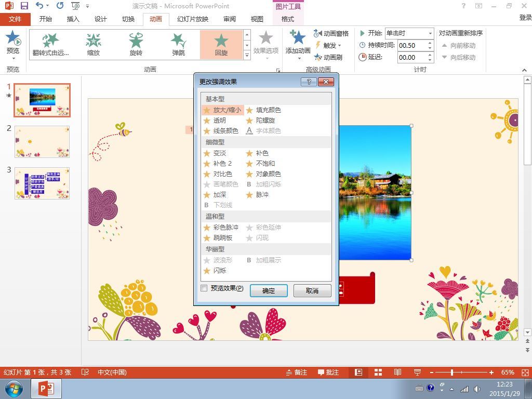Viewport: 532px width, 399px height.
Task: Click the zoom slider handle
Action: point(452,373)
